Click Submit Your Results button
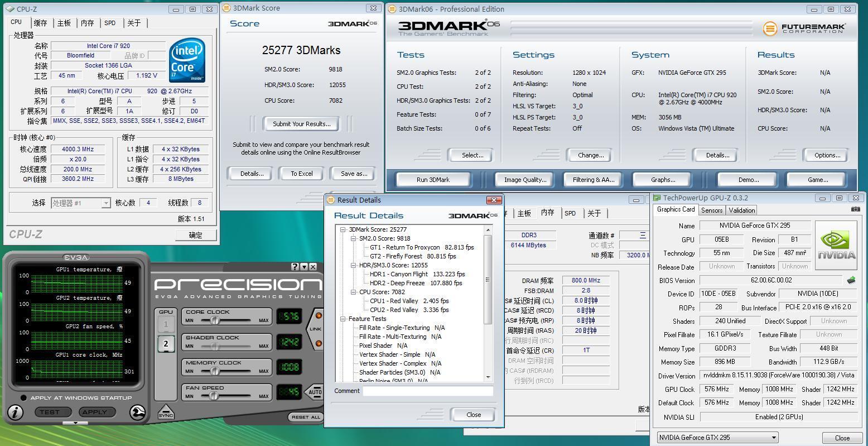The width and height of the screenshot is (868, 446). pos(301,124)
